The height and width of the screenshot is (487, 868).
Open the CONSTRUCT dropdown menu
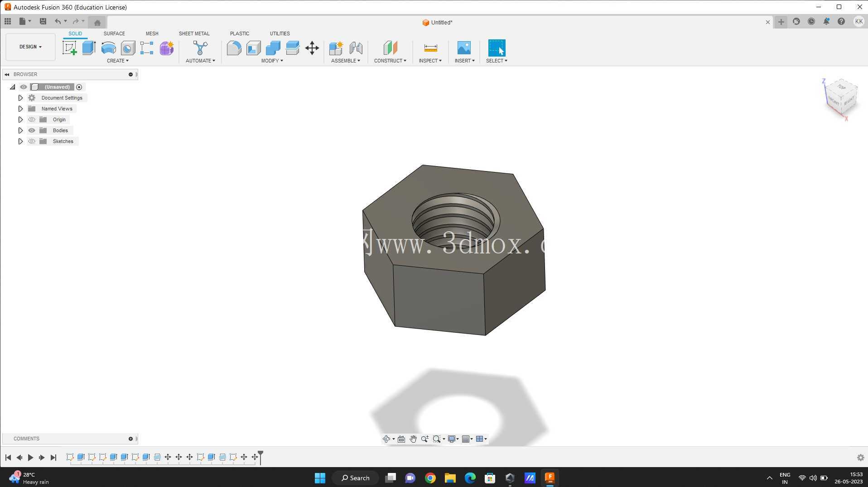(x=390, y=61)
